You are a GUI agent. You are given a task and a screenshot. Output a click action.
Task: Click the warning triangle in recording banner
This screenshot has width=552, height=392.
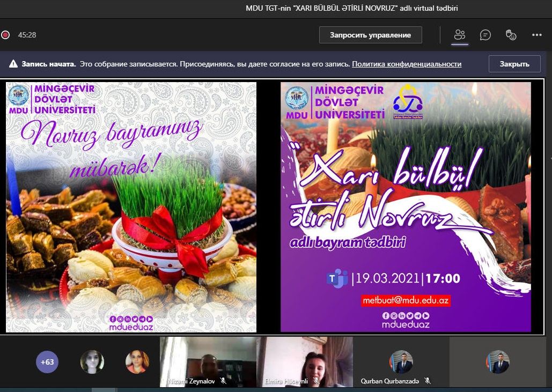point(13,64)
